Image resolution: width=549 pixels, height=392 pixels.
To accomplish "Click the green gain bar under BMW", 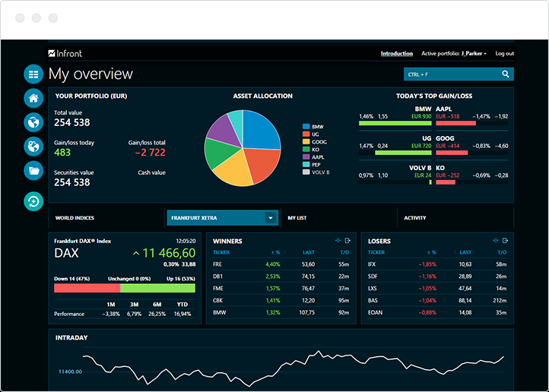I will coord(395,123).
